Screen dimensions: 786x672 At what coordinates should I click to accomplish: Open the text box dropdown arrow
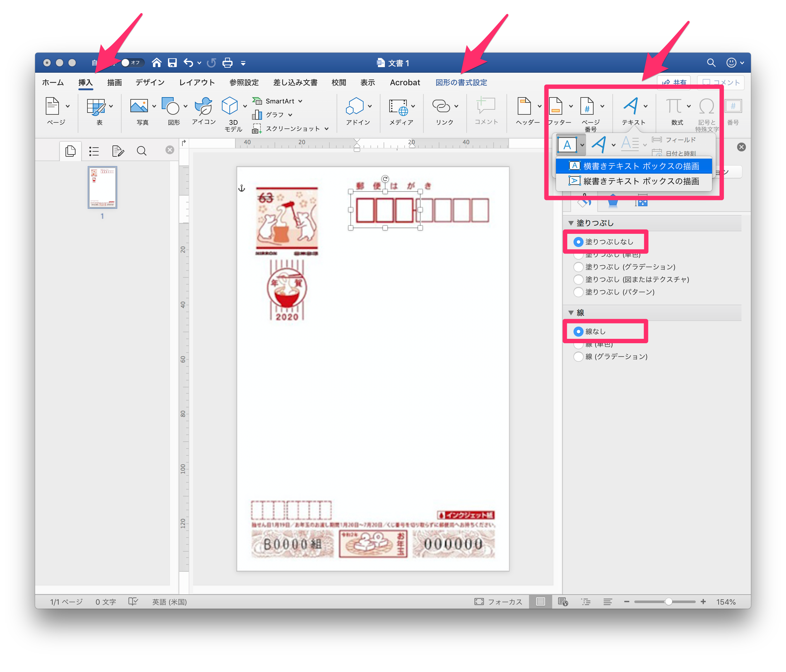(x=582, y=145)
